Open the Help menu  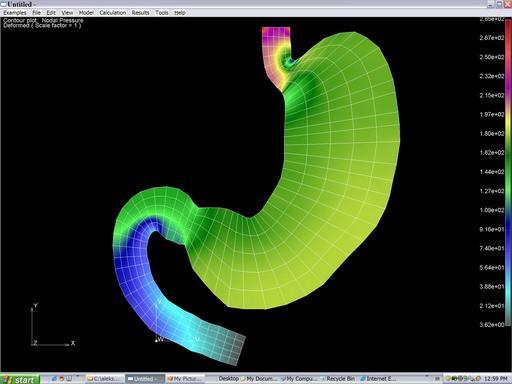coord(180,13)
